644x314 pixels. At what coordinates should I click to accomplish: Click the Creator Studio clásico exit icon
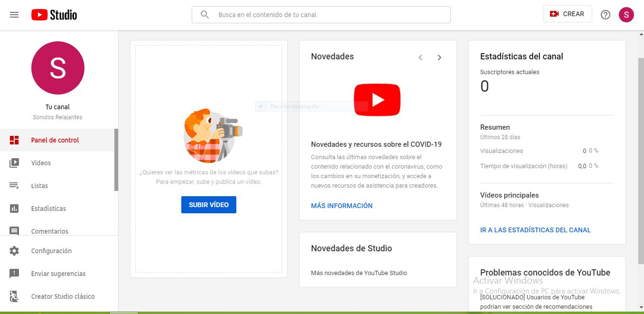coord(14,296)
